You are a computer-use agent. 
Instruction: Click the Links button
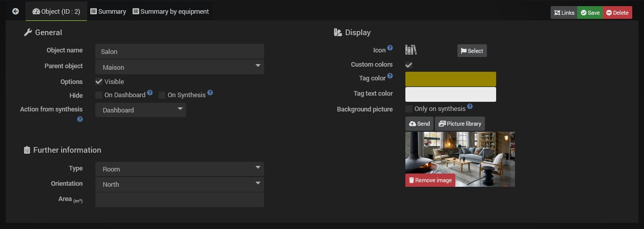coord(564,13)
